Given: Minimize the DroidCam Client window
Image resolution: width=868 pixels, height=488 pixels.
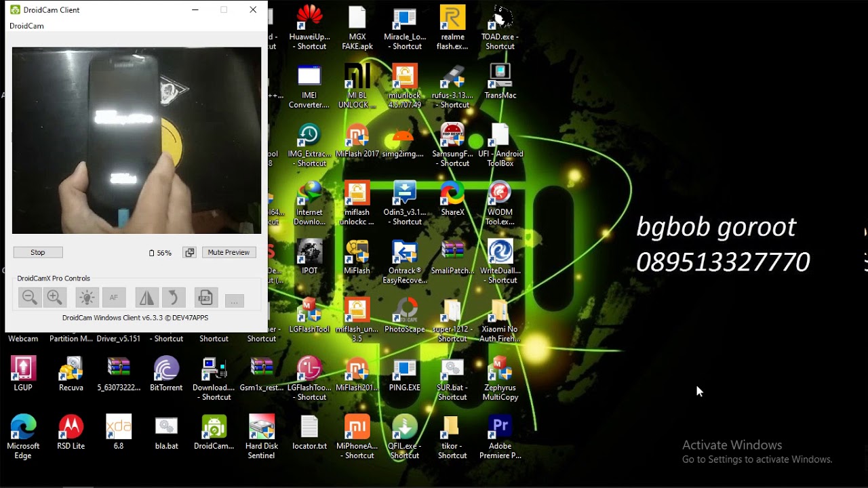Looking at the screenshot, I should (195, 9).
